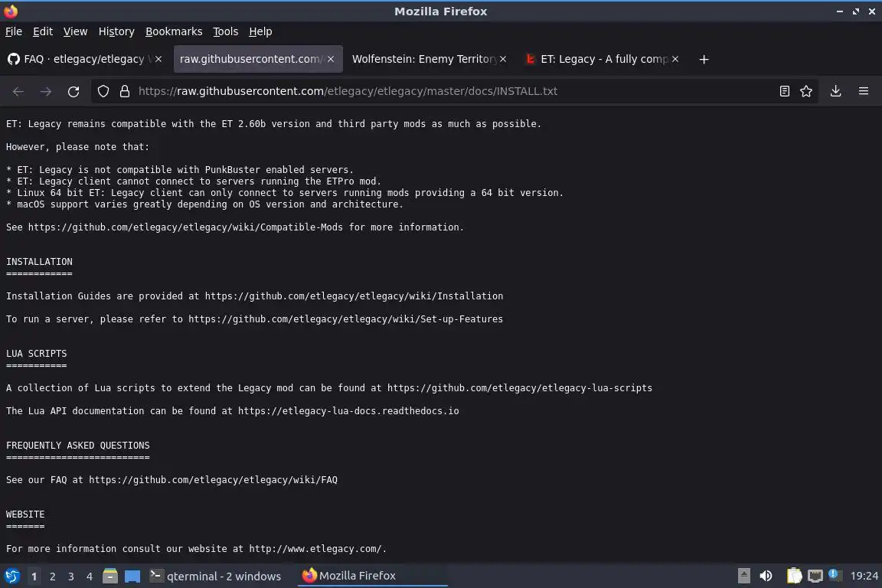Open the taskbar application launcher icon
This screenshot has width=882, height=588.
point(11,576)
